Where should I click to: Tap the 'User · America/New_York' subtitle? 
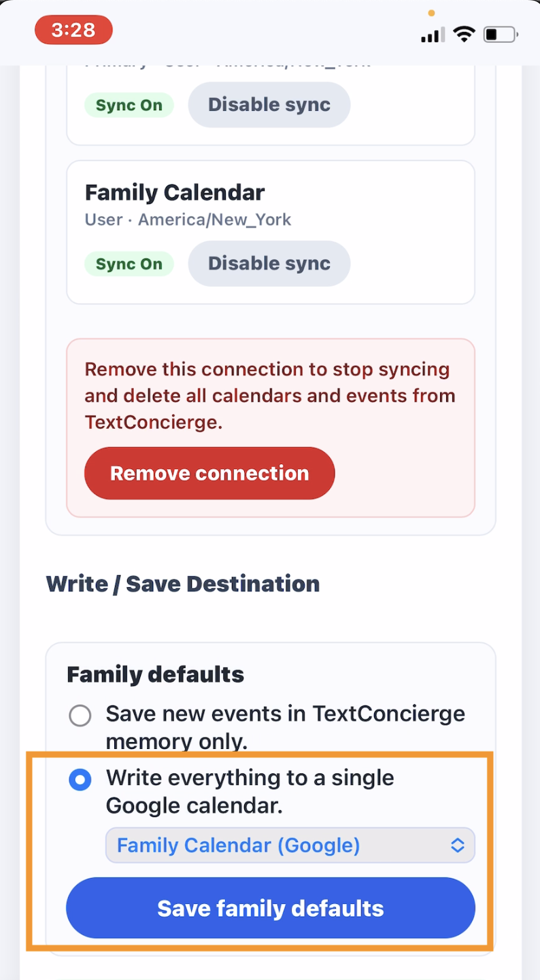point(188,220)
